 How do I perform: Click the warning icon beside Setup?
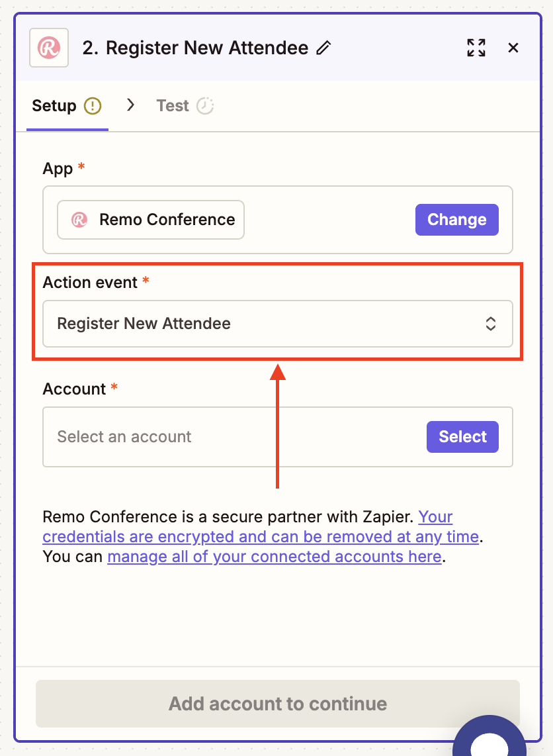[93, 106]
